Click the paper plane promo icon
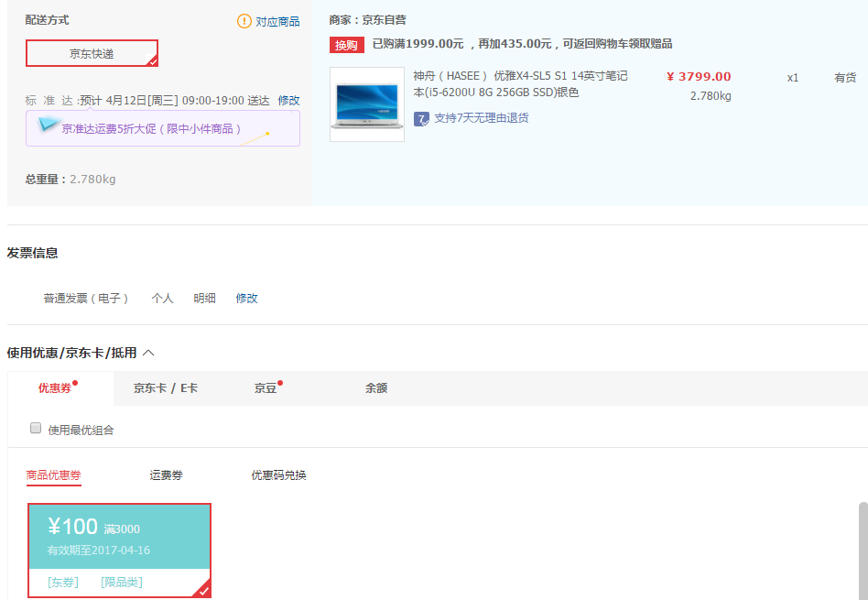The width and height of the screenshot is (868, 600). pyautogui.click(x=49, y=125)
